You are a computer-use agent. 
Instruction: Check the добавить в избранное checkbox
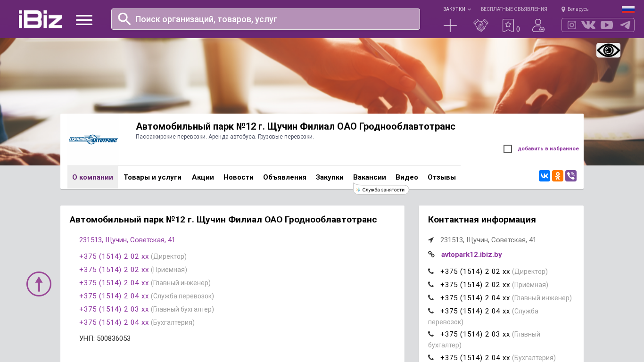(508, 149)
